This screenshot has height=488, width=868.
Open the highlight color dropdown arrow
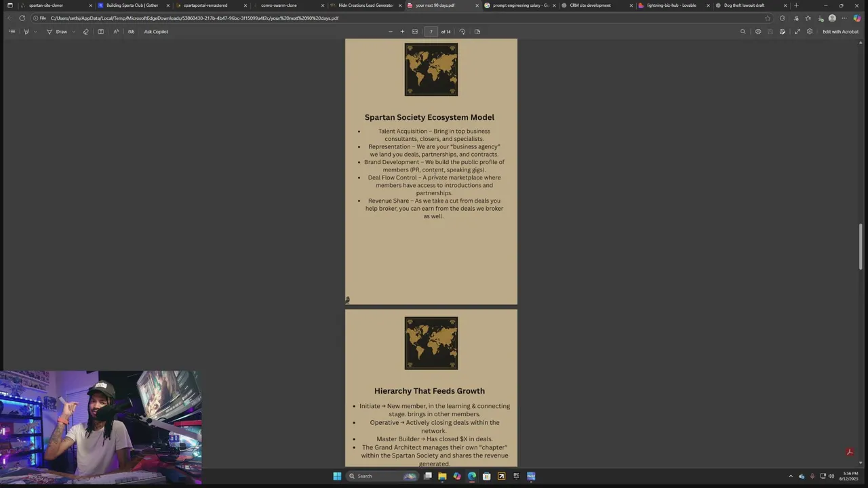[35, 32]
